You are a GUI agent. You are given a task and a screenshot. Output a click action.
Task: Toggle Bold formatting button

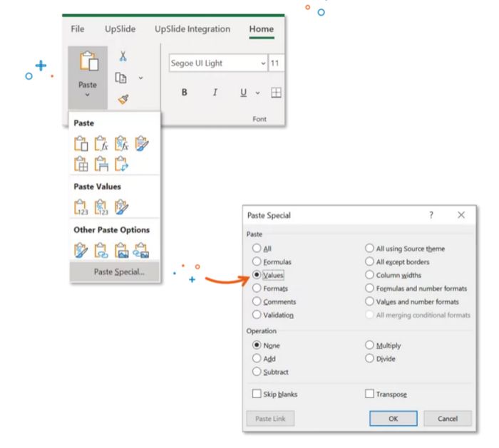(184, 93)
